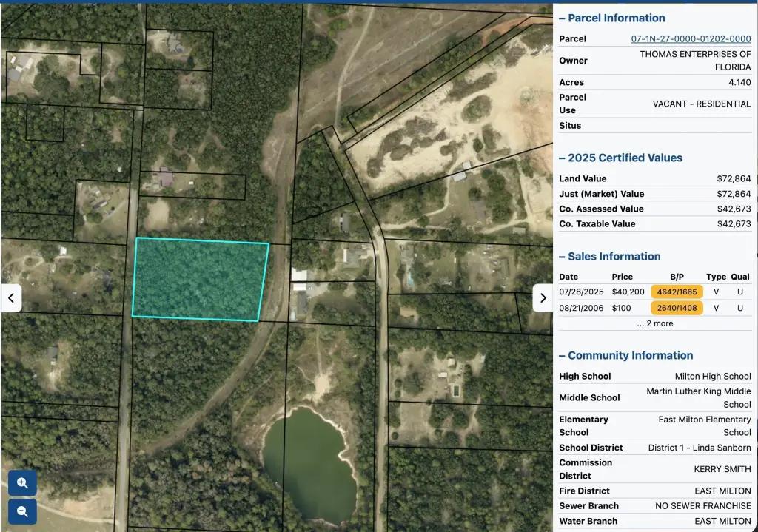The width and height of the screenshot is (758, 532).
Task: Open parcel link 07-1N-27-0000-01202-0000
Action: pos(691,38)
